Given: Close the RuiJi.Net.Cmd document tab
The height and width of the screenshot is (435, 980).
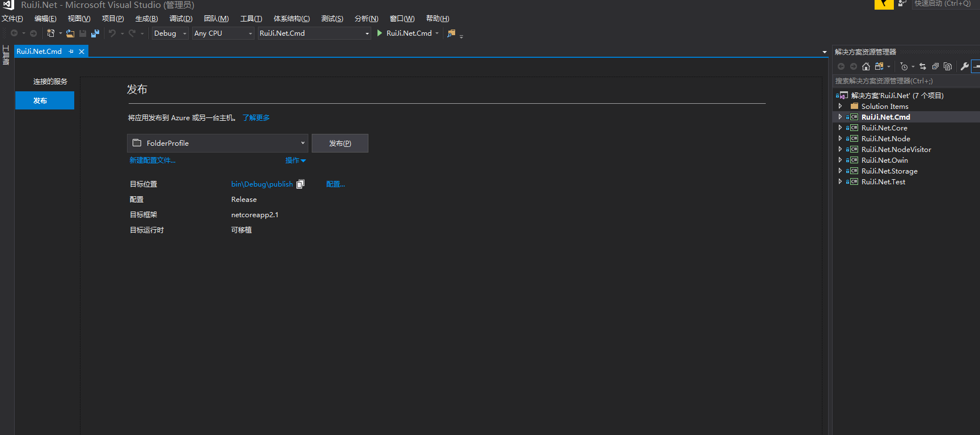Looking at the screenshot, I should tap(82, 52).
